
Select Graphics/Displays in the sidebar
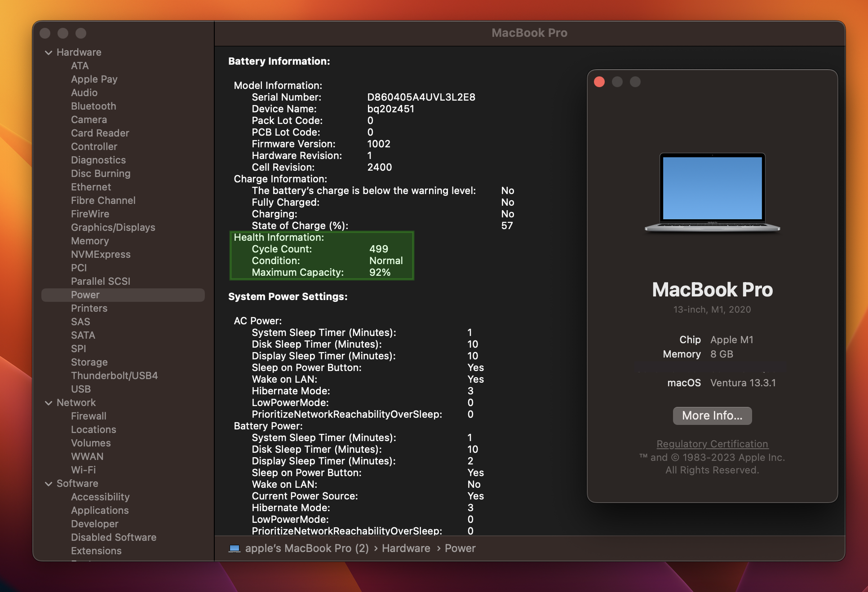113,227
